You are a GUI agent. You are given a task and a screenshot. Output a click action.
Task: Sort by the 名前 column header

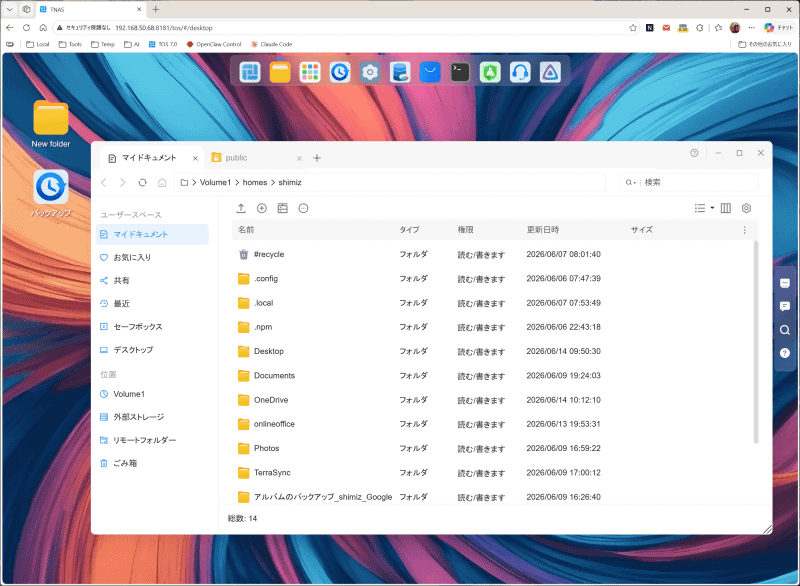pos(246,230)
